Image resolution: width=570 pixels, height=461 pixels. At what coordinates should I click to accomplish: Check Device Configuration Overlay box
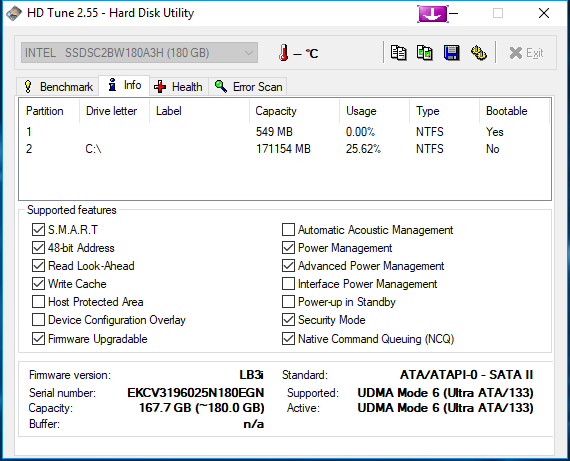[38, 320]
